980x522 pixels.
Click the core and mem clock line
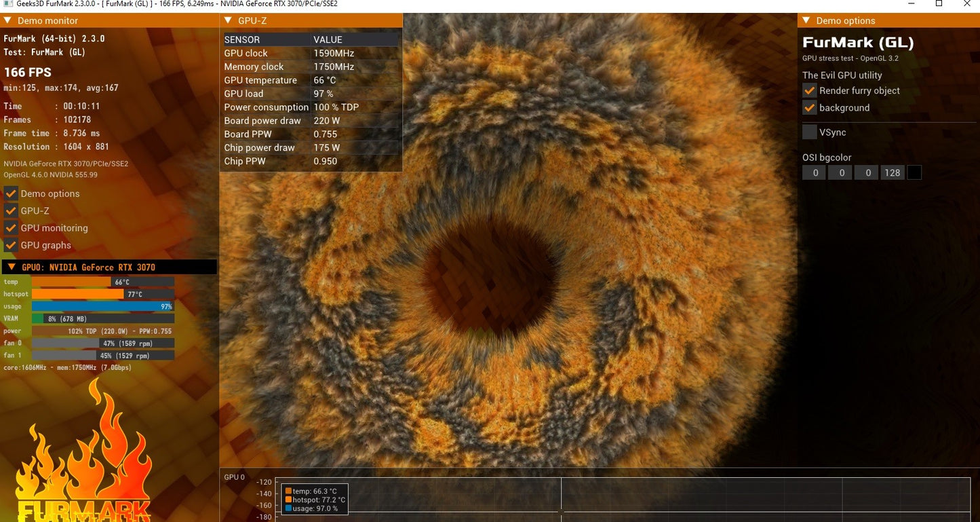coord(67,367)
